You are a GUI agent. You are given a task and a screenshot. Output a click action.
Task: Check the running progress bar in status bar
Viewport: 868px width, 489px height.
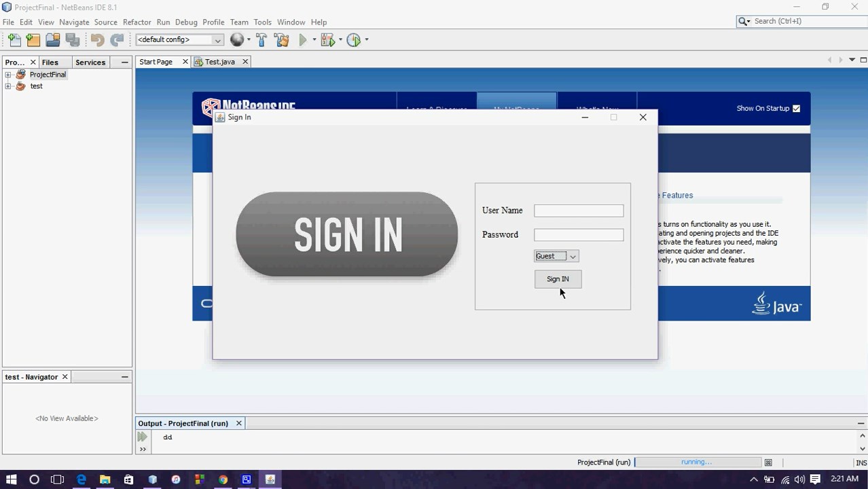[696, 462]
